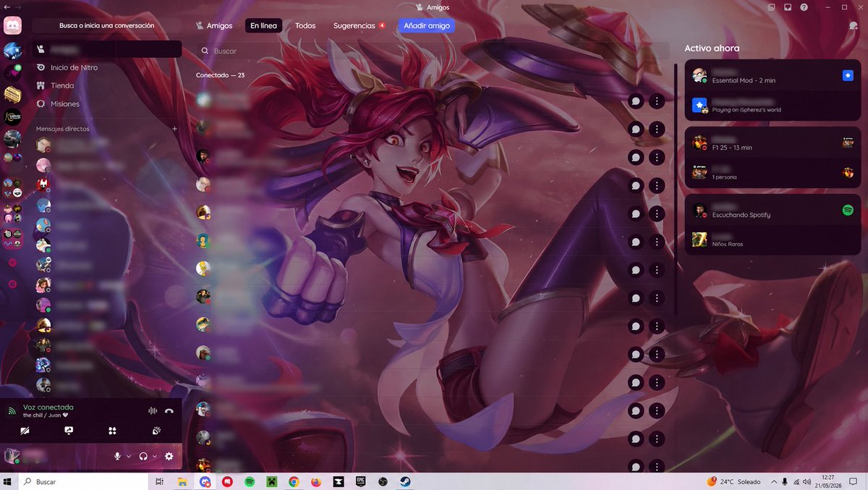868x490 pixels.
Task: Click the Conectado — 23 header
Action: 220,75
